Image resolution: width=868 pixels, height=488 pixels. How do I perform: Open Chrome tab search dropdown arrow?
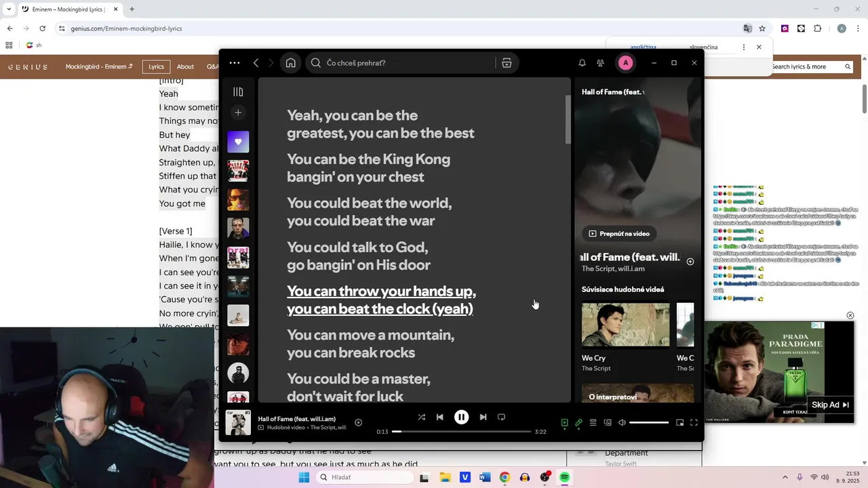click(x=9, y=9)
